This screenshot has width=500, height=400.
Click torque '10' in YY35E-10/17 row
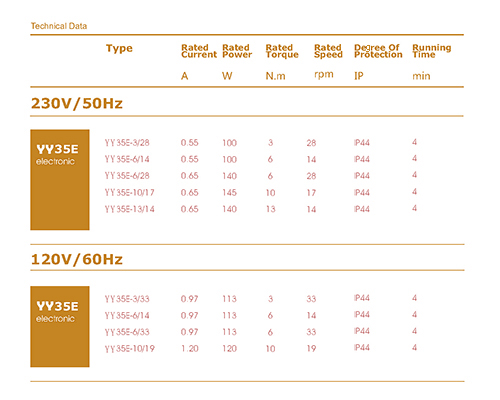270,193
